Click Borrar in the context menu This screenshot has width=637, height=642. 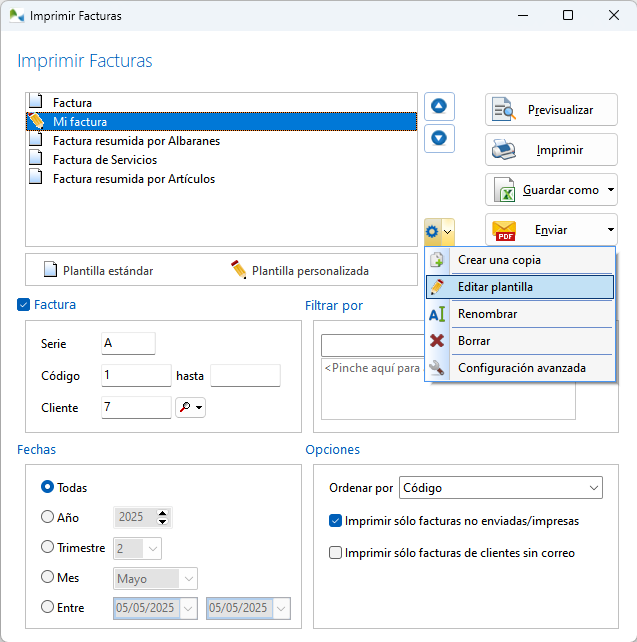click(474, 341)
